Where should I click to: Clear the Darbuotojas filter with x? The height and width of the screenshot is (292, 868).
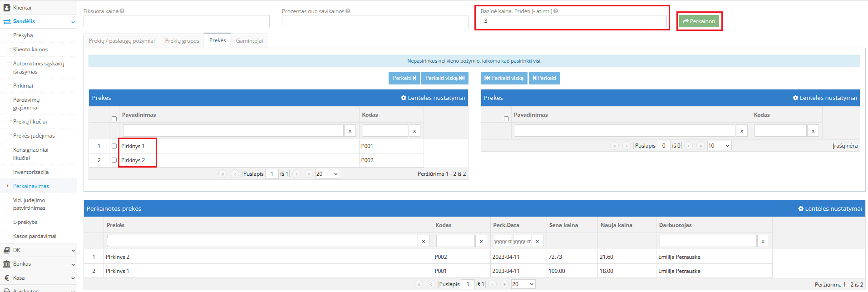click(x=763, y=242)
